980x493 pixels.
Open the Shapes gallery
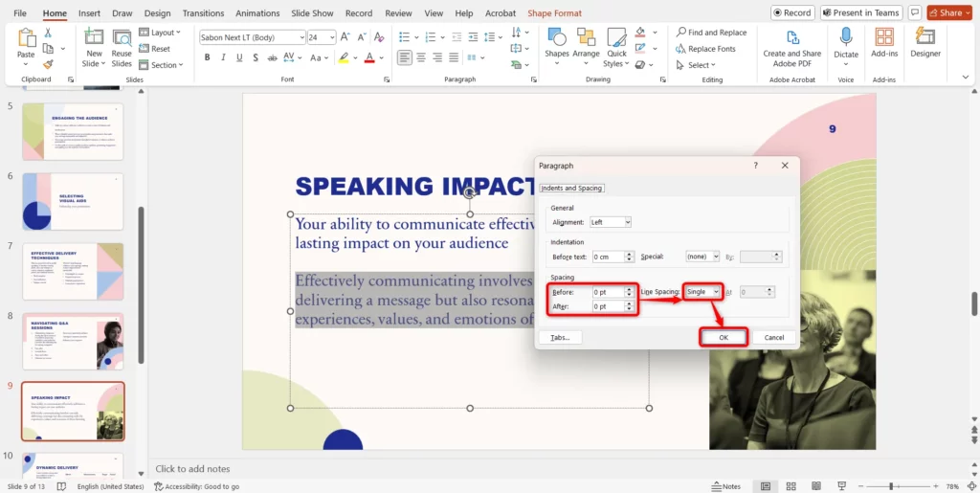click(556, 37)
